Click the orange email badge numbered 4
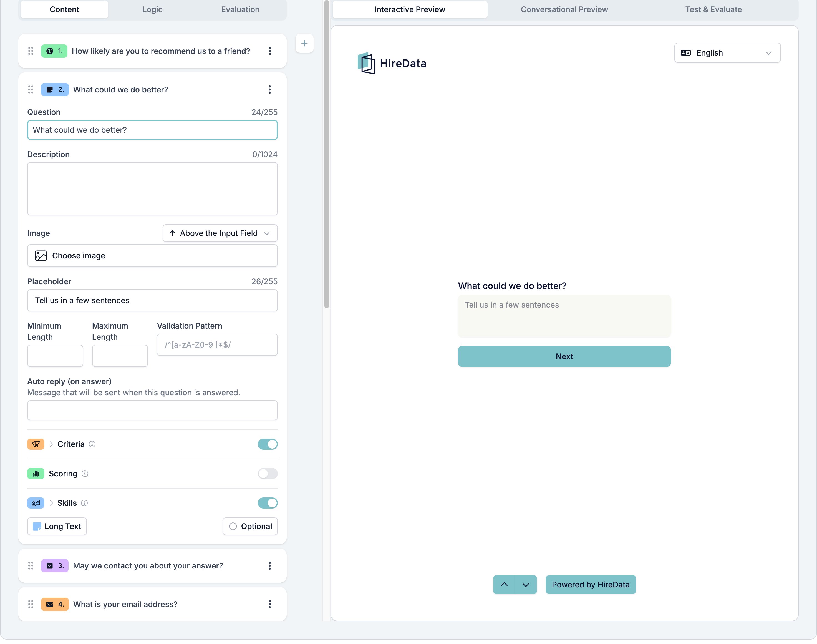Viewport: 817px width, 644px height. (x=55, y=604)
